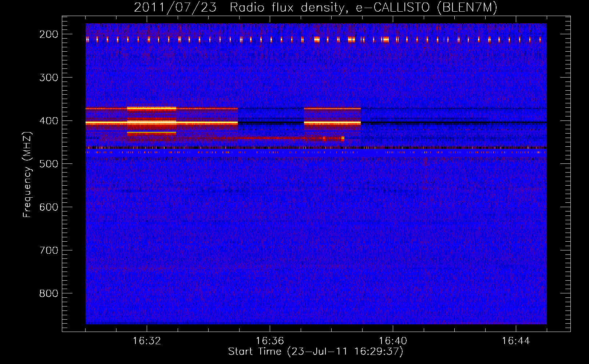Select the 700 frequency tick label

tap(49, 250)
